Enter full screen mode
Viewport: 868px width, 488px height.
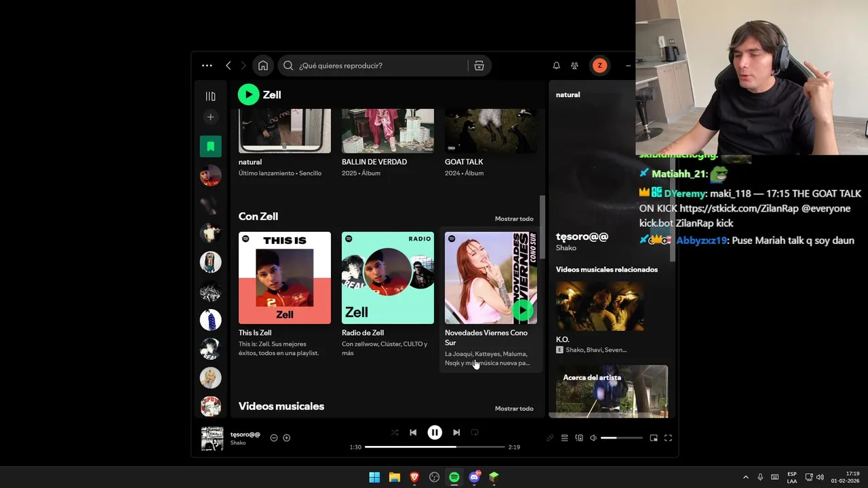point(668,438)
